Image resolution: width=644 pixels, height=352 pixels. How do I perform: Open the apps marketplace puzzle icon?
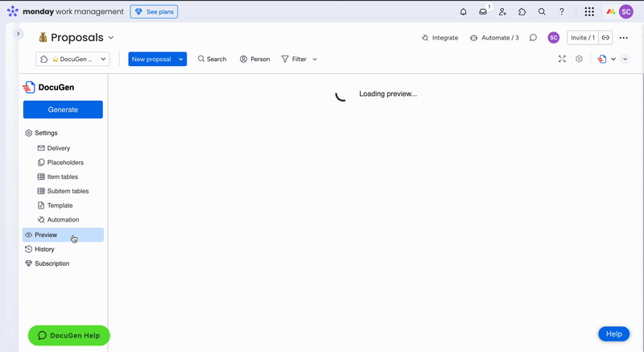point(522,12)
